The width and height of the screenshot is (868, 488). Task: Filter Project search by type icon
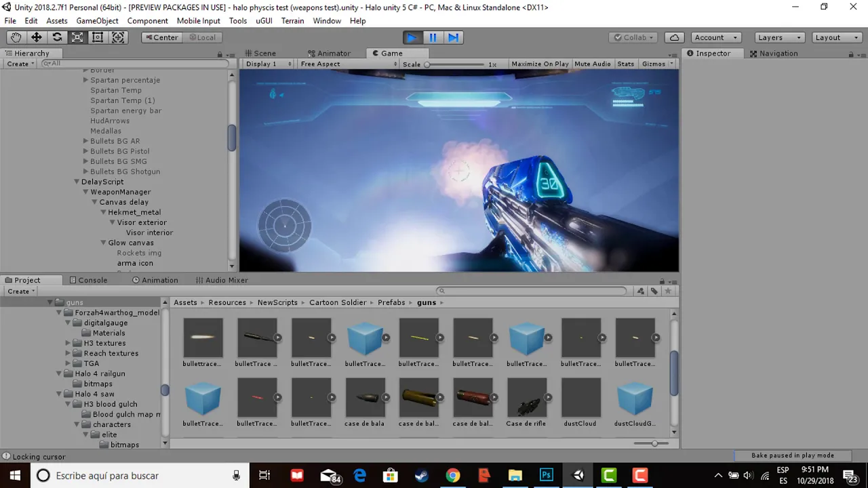[640, 291]
